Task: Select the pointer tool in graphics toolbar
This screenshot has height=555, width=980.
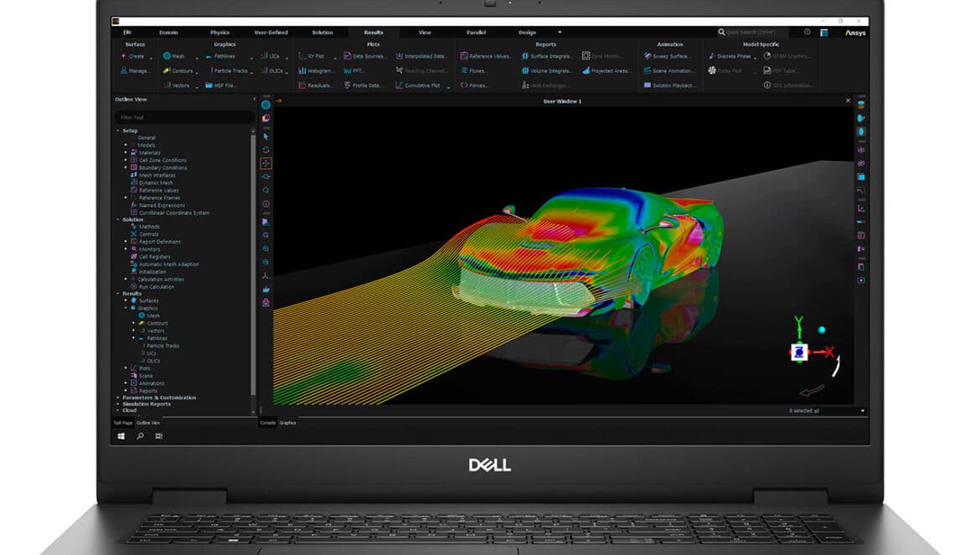Action: tap(266, 136)
